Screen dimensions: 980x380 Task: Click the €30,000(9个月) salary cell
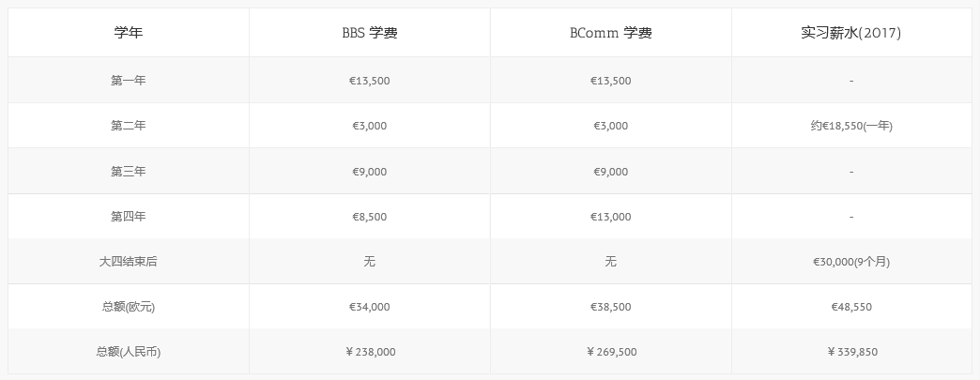(x=851, y=261)
